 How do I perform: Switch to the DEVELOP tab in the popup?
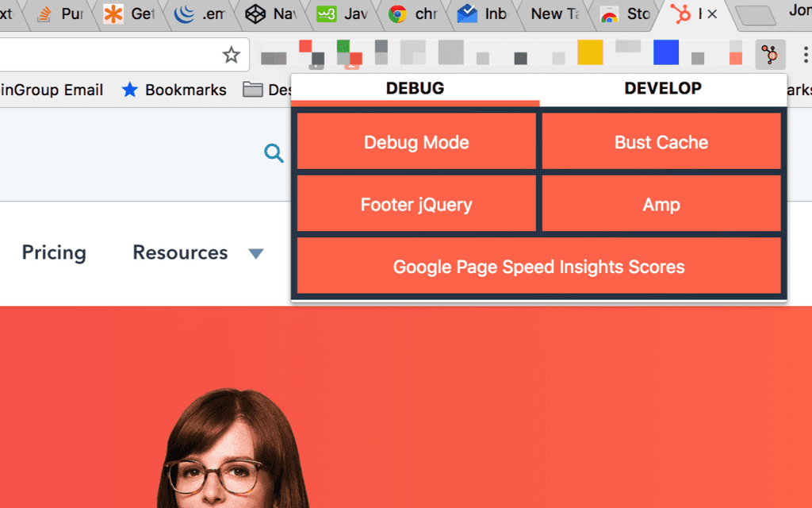click(663, 88)
